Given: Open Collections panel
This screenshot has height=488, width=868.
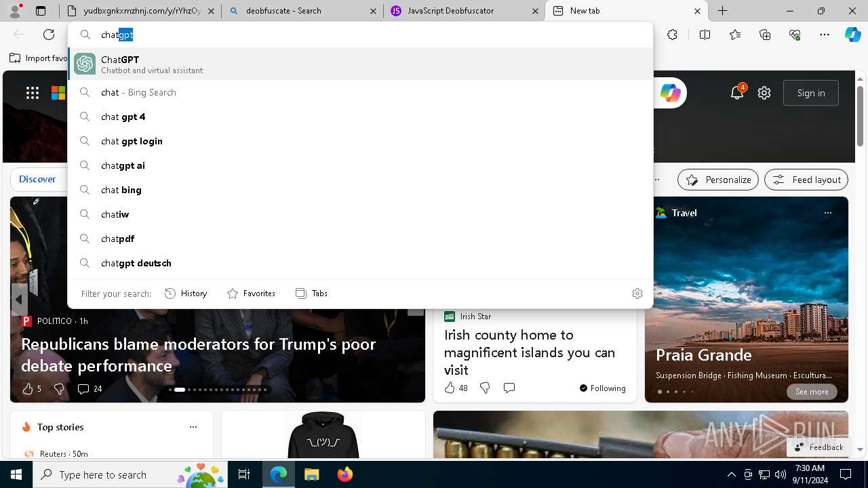Looking at the screenshot, I should 765,35.
